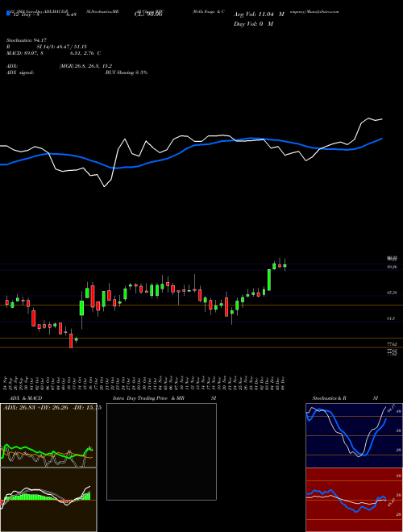
Task: Click the 'ADX: 26.83 +DY: 26.26' readout
Action: (35, 408)
